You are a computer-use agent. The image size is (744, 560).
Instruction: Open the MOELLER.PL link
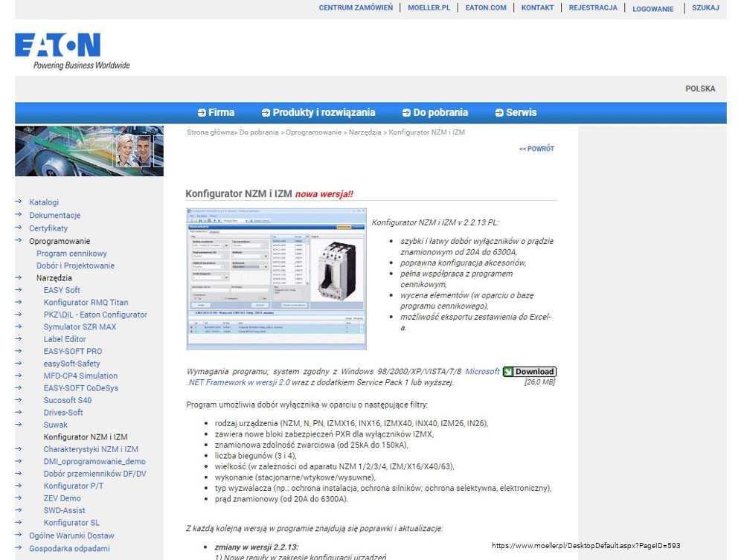[429, 8]
